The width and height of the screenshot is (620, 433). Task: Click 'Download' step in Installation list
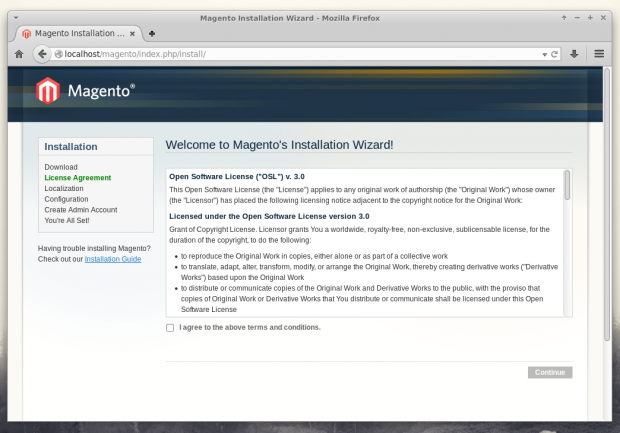pyautogui.click(x=61, y=167)
